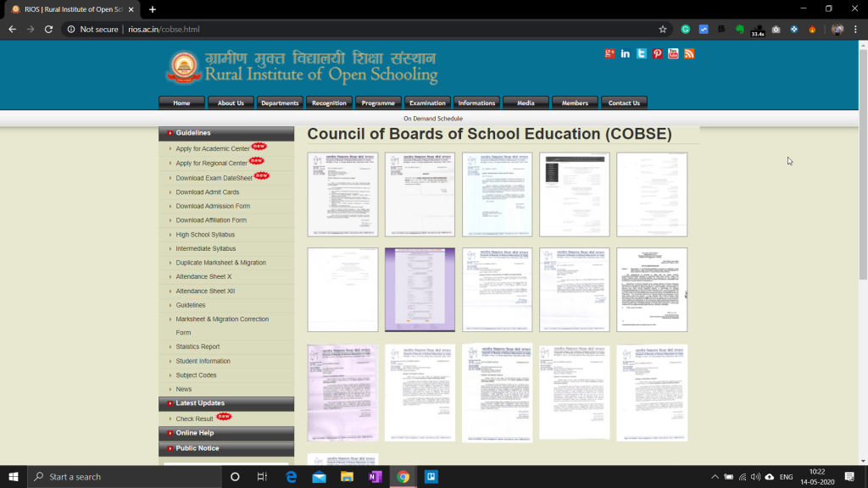Click Download Exam DateSheet link
The image size is (868, 488).
214,178
